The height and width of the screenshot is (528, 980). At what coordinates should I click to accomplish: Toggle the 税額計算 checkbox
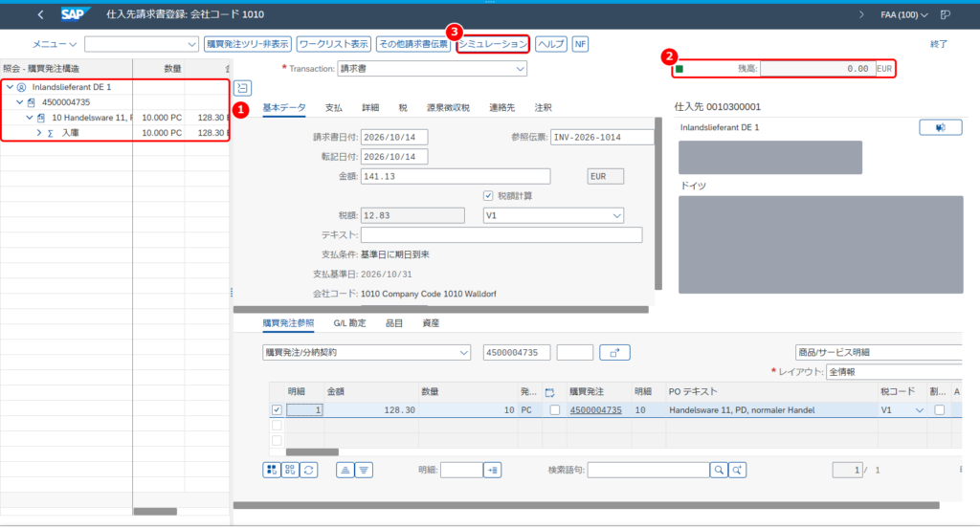(488, 196)
